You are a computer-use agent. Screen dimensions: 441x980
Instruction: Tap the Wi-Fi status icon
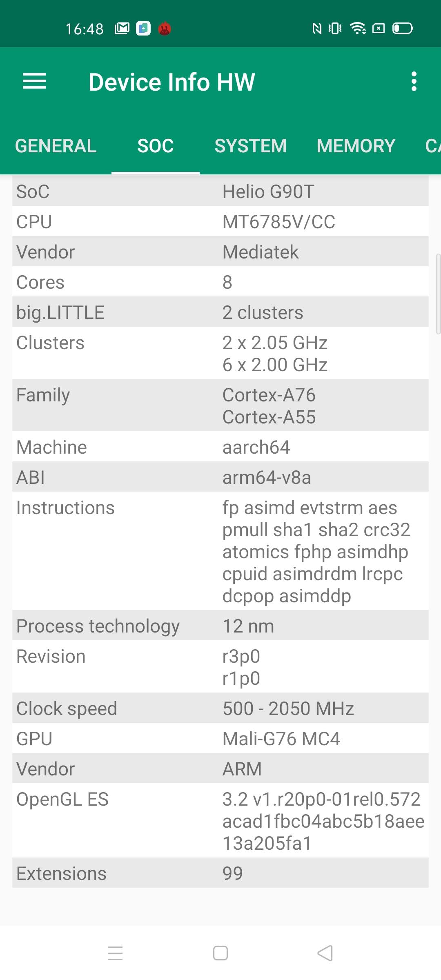click(x=358, y=28)
